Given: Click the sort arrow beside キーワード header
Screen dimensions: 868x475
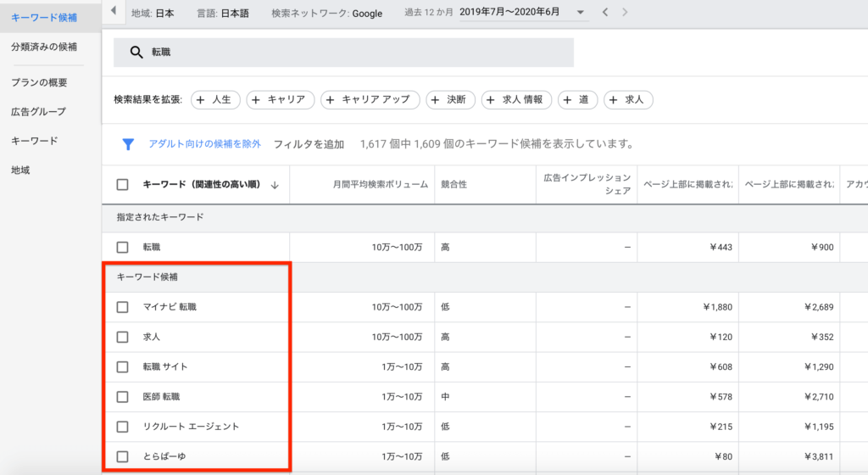Looking at the screenshot, I should click(x=275, y=185).
